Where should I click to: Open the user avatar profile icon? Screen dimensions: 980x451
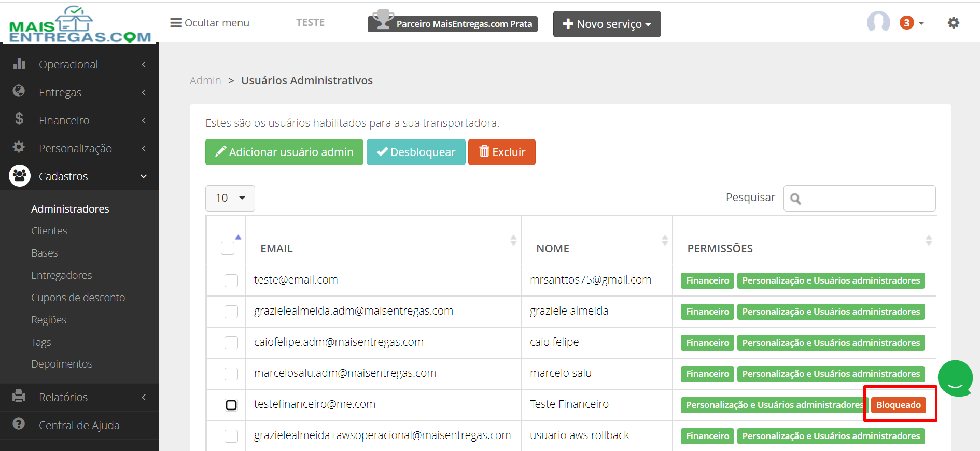(x=878, y=22)
